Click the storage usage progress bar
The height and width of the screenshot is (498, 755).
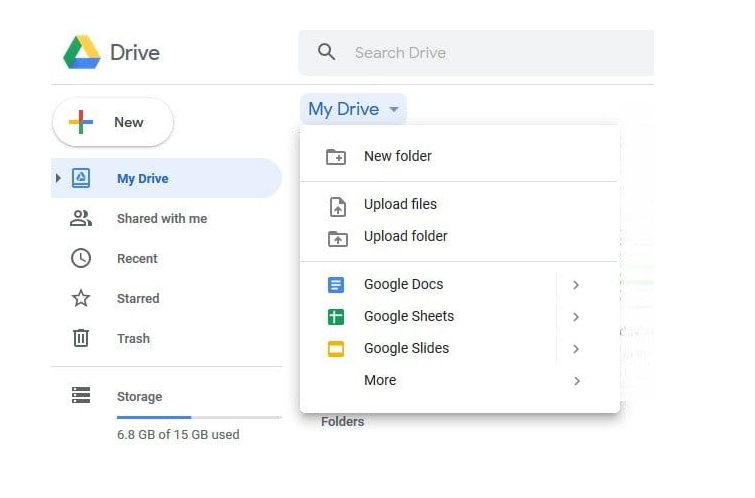coord(199,417)
